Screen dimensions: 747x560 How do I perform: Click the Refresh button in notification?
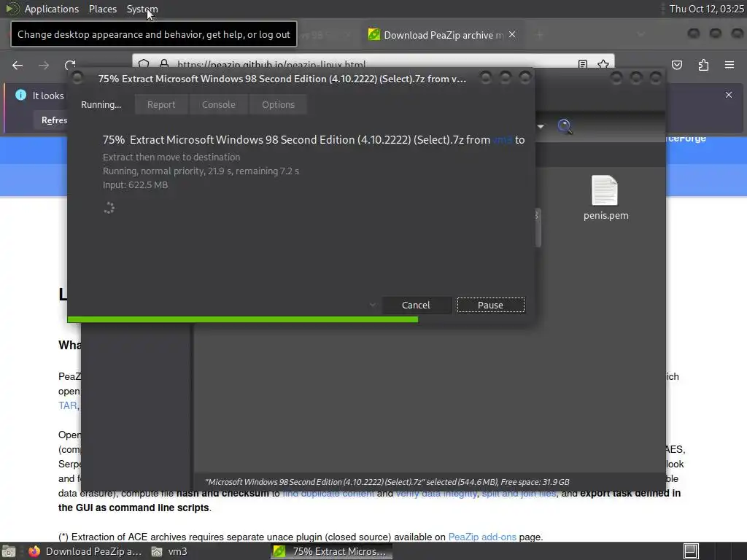(x=54, y=120)
